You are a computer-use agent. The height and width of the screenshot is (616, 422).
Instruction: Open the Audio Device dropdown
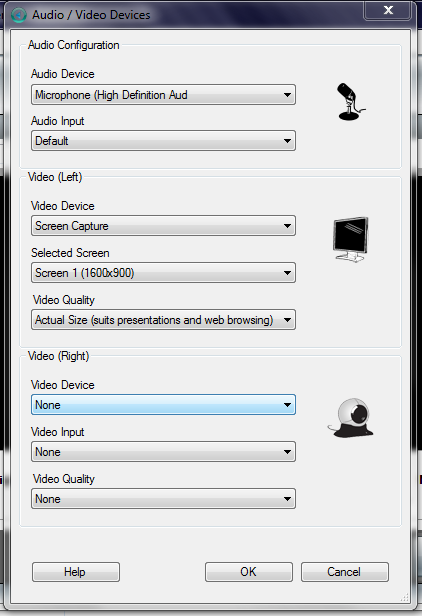coord(163,95)
